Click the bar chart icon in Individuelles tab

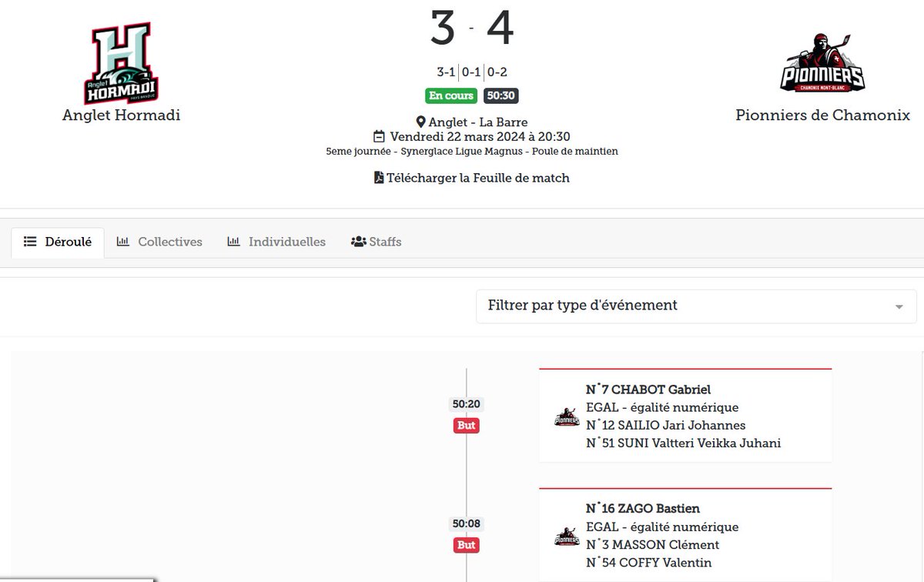pyautogui.click(x=234, y=242)
